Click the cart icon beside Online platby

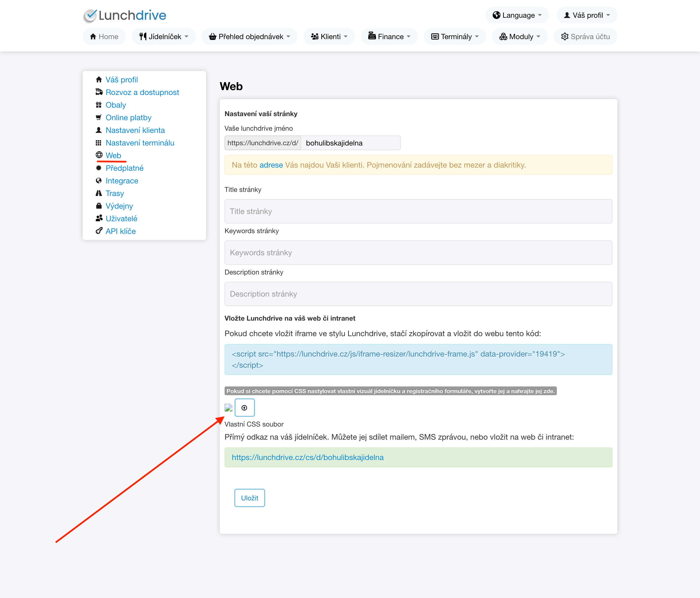point(99,117)
